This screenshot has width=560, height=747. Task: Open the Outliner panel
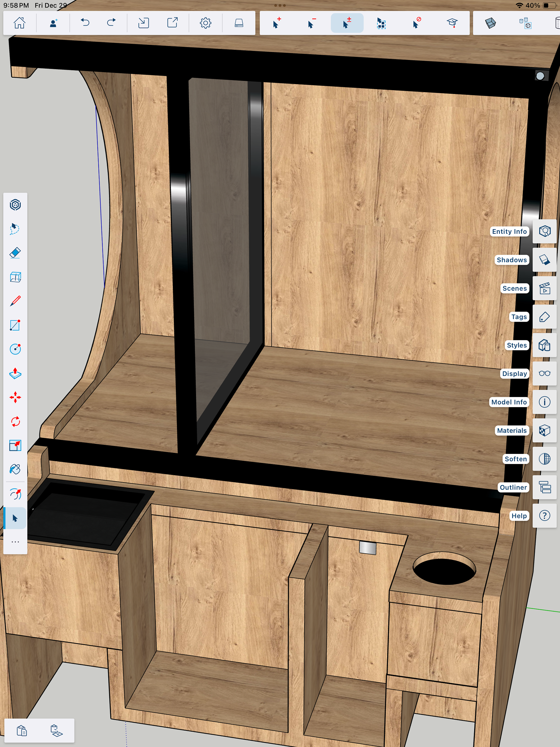pos(545,487)
